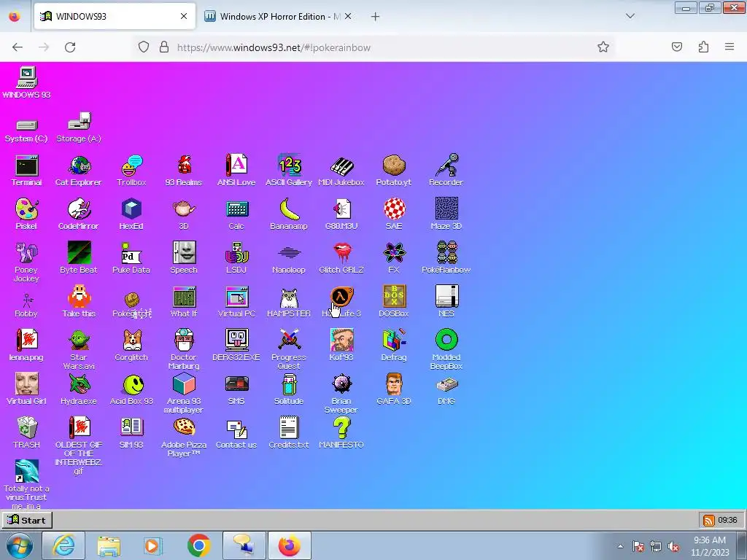Expand the list all tabs chevron
This screenshot has height=560, width=747.
point(630,17)
